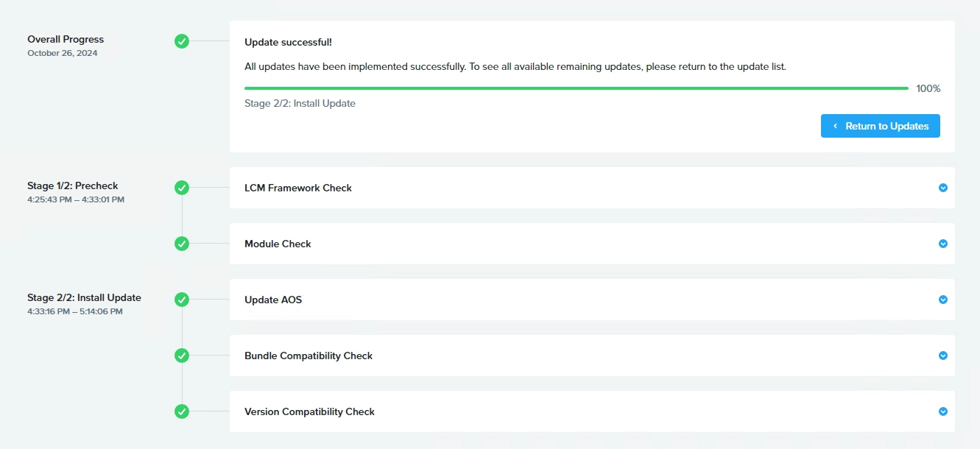Viewport: 980px width, 449px height.
Task: Click the Stage 2/2 Install Update caption text
Action: coord(300,103)
